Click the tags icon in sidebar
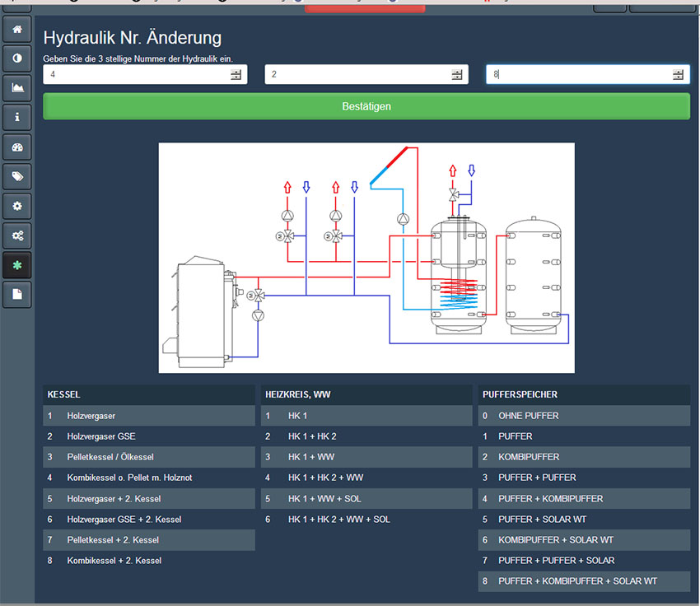The image size is (700, 606). click(17, 176)
